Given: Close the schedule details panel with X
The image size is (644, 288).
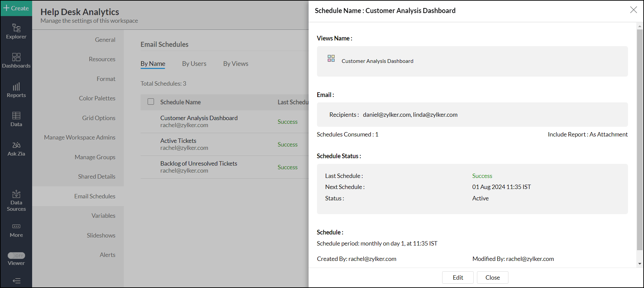Looking at the screenshot, I should (633, 10).
